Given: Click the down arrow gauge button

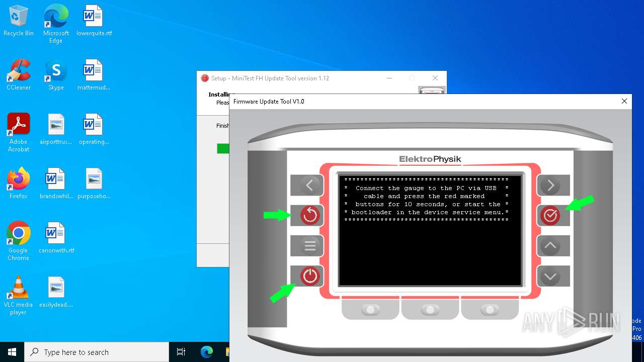Looking at the screenshot, I should point(553,276).
